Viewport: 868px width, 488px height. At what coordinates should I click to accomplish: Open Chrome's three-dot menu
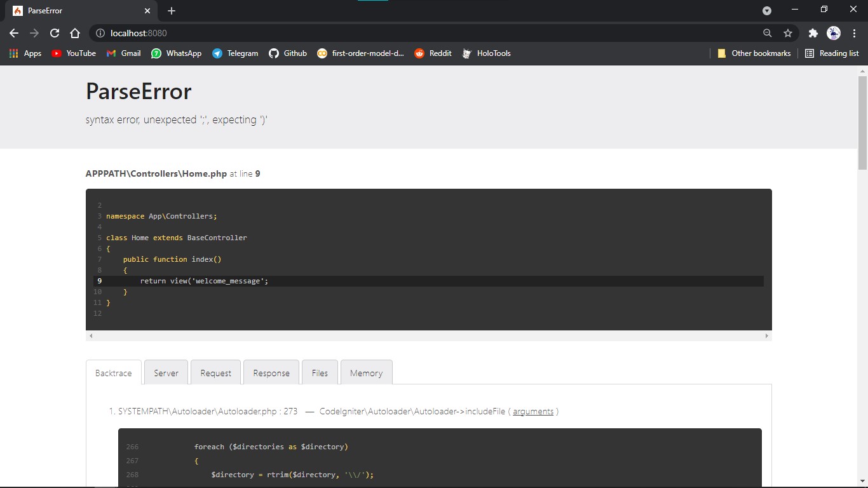(x=854, y=33)
